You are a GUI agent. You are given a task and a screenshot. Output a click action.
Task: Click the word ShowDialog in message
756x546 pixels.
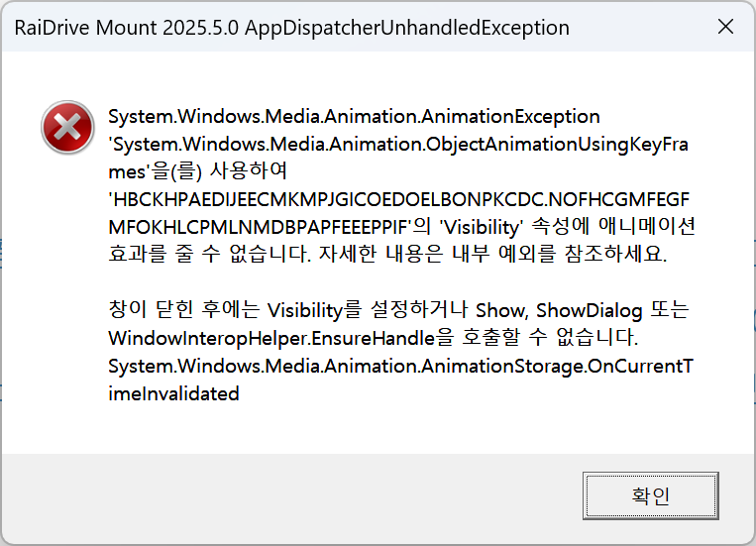590,310
